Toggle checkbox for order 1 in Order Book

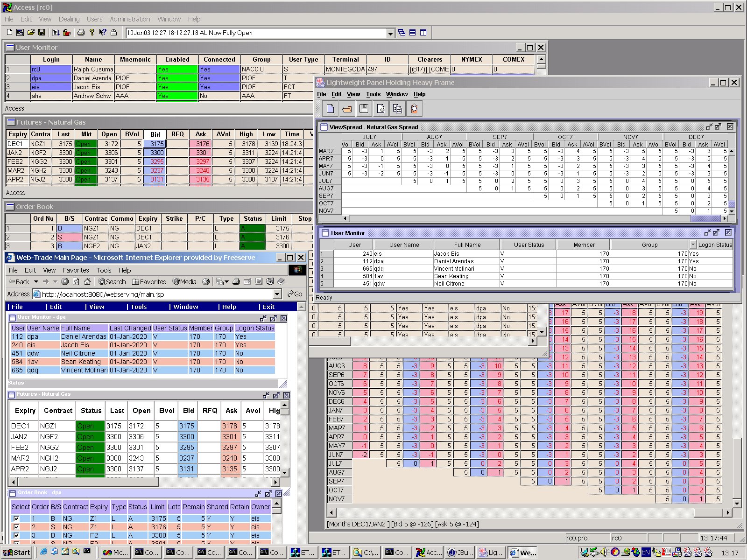16,518
